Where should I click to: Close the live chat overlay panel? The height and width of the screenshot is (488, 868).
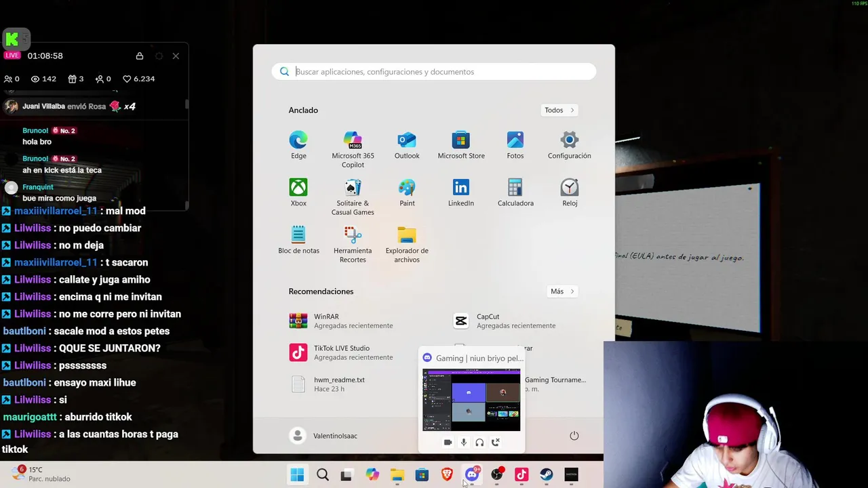tap(176, 56)
